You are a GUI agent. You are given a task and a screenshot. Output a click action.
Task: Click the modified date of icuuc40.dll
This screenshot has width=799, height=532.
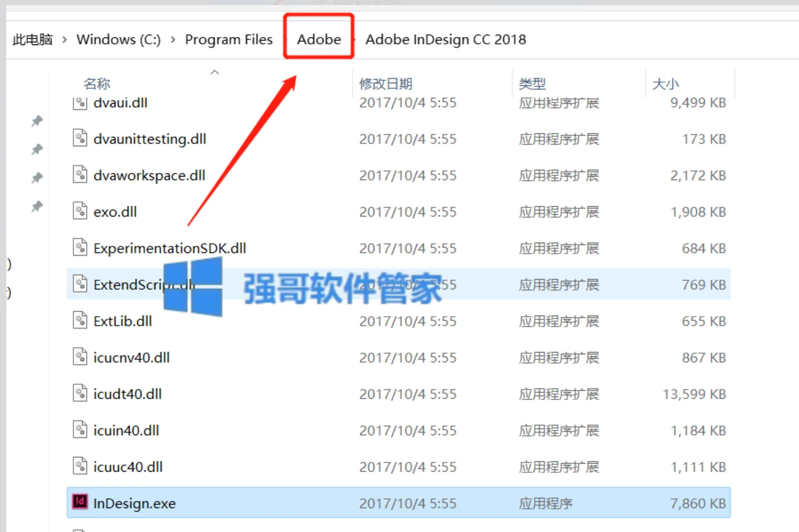pos(408,467)
